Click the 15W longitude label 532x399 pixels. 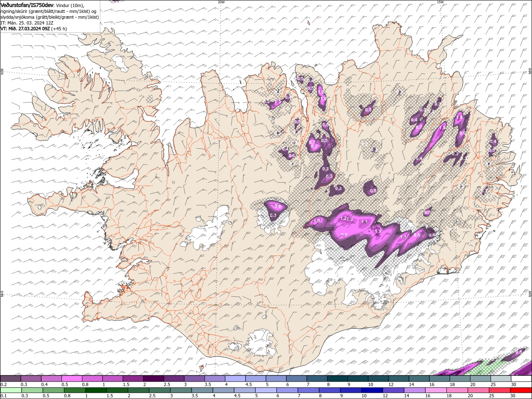click(440, 2)
